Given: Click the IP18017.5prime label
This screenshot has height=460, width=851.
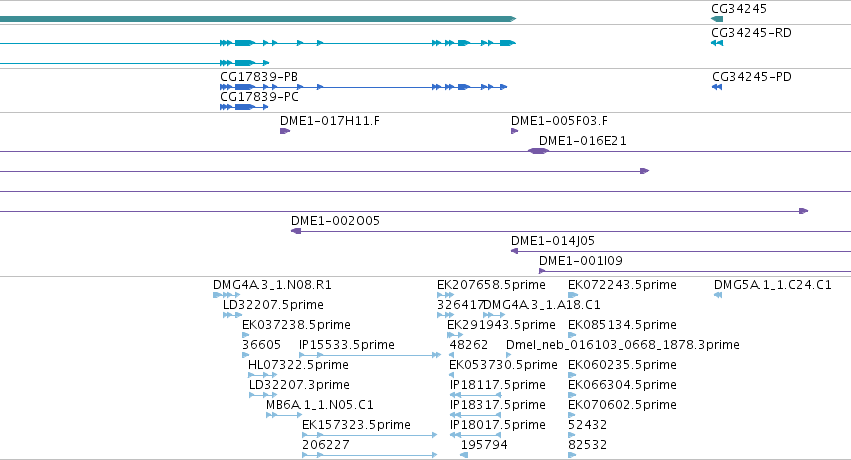Looking at the screenshot, I should (498, 425).
